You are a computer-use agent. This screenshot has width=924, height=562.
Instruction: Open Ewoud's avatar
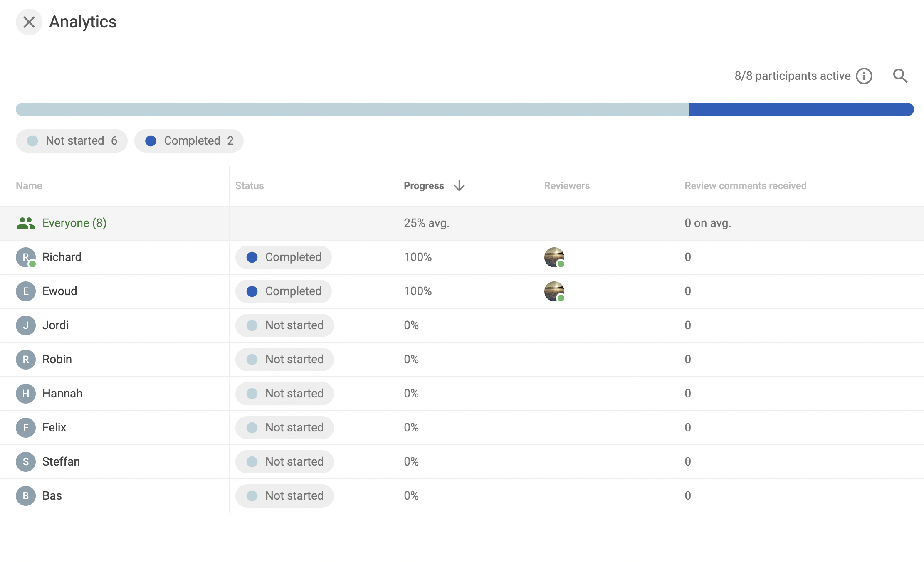coord(26,291)
